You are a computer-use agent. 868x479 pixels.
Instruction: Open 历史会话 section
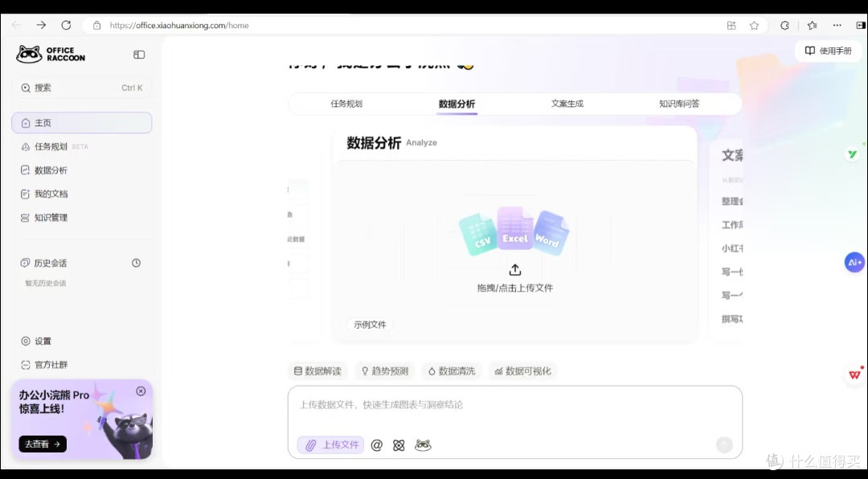[43, 263]
